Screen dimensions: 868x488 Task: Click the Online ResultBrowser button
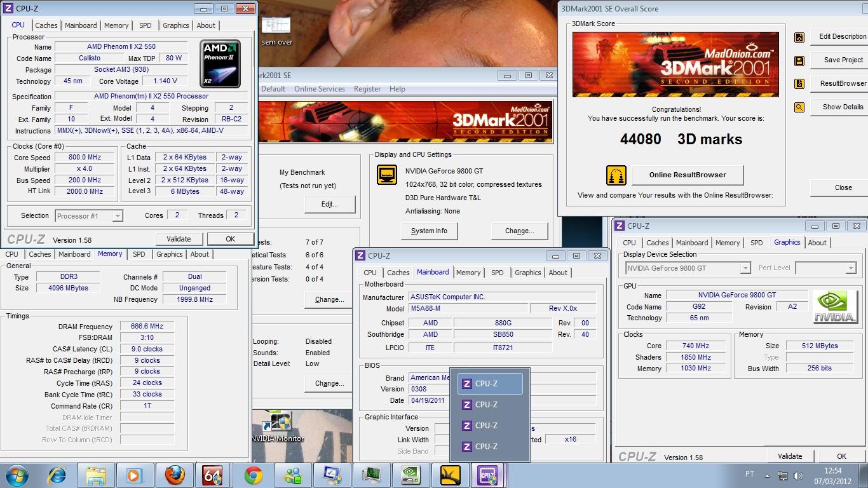tap(688, 175)
